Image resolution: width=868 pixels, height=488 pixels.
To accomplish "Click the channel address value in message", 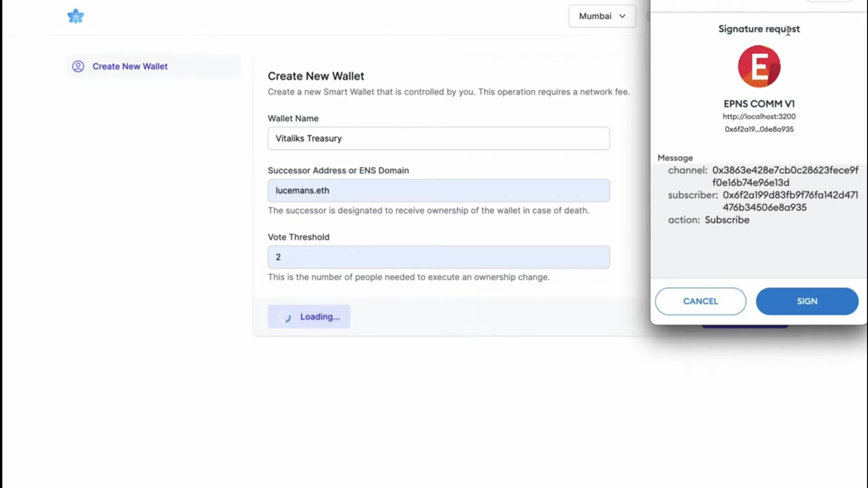I will (785, 176).
